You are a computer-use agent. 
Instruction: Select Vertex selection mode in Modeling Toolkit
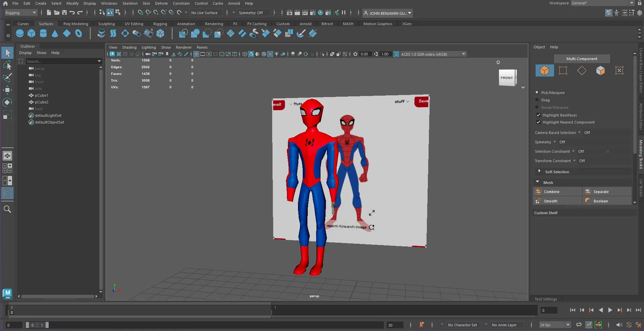coord(563,70)
